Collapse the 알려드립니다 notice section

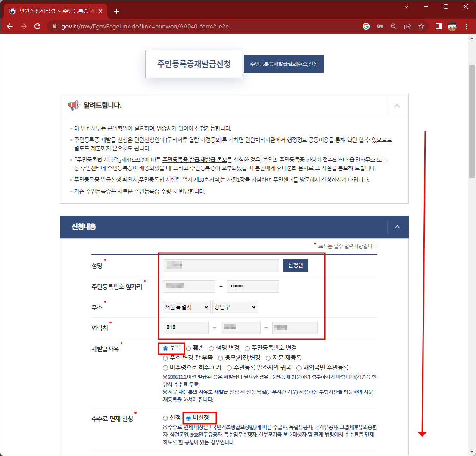(x=397, y=106)
